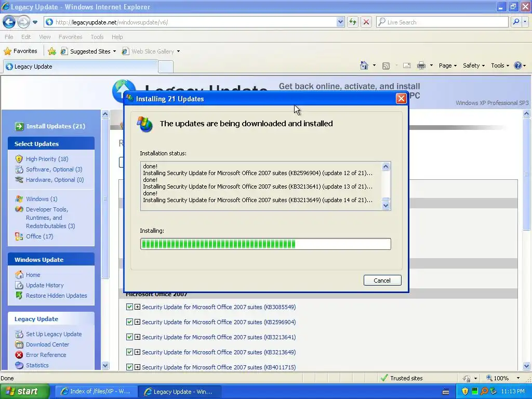Expand details for KB3213641 update
The height and width of the screenshot is (399, 532).
pos(137,337)
